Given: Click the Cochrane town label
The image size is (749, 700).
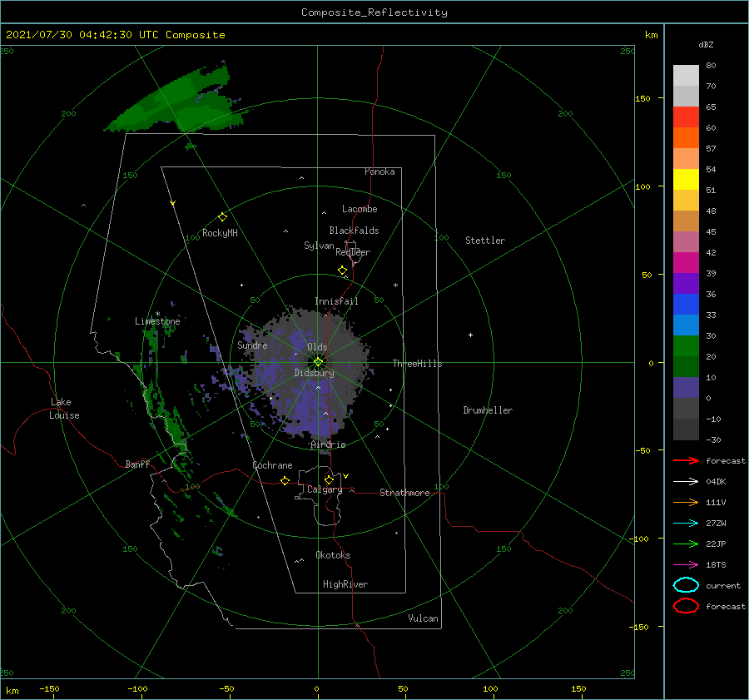Looking at the screenshot, I should pos(272,465).
